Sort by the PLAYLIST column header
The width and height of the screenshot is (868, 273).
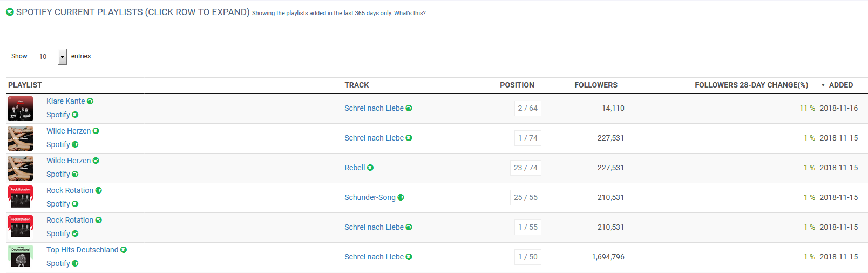pyautogui.click(x=25, y=85)
